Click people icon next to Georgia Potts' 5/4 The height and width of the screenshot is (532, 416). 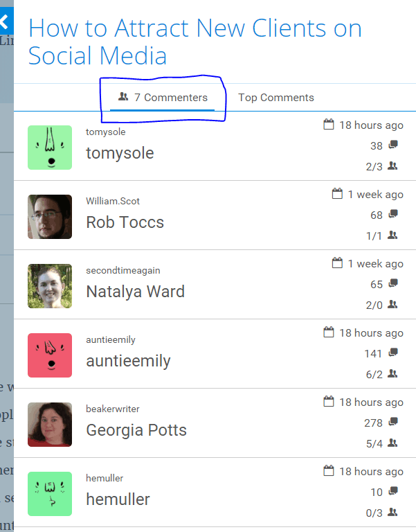(x=393, y=443)
